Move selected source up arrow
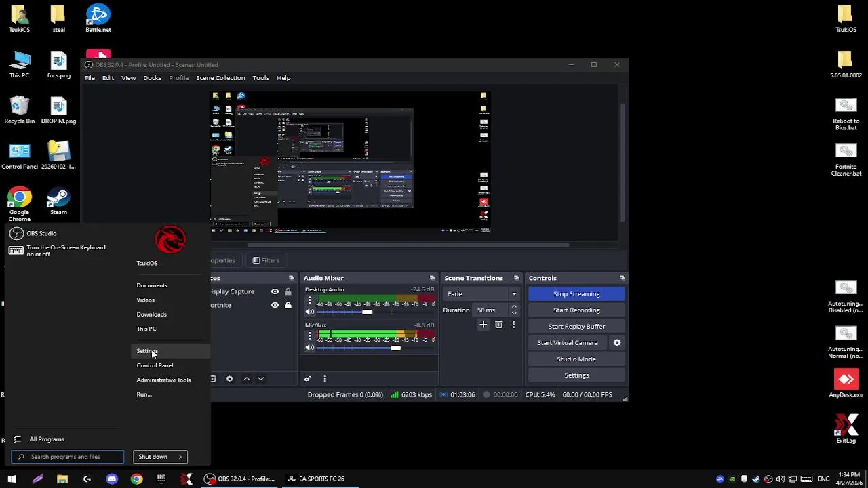868x488 pixels. [x=246, y=379]
